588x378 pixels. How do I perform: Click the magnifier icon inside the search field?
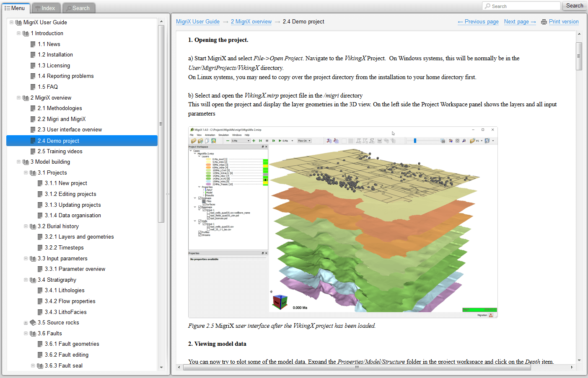487,6
